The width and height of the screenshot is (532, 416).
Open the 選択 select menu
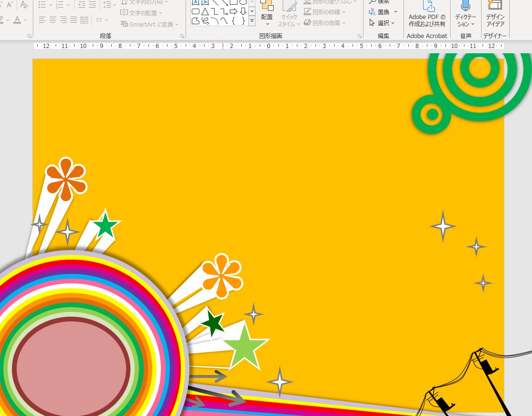pyautogui.click(x=382, y=23)
